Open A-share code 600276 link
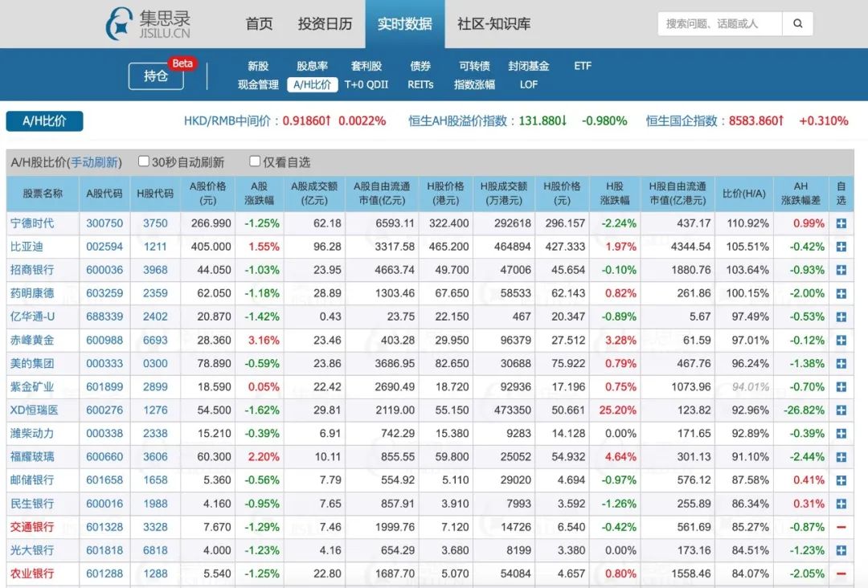Viewport: 868px width, 588px height. [x=104, y=410]
